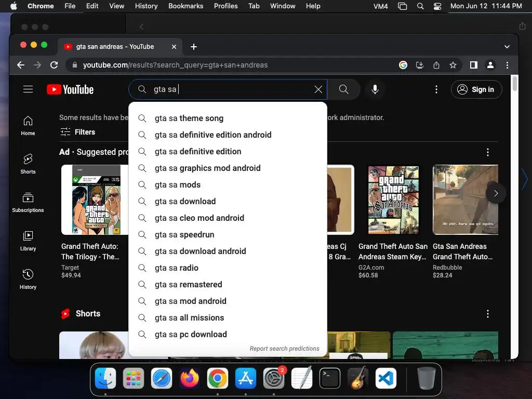
Task: Close the gta san andreas YouTube tab
Action: [x=174, y=47]
